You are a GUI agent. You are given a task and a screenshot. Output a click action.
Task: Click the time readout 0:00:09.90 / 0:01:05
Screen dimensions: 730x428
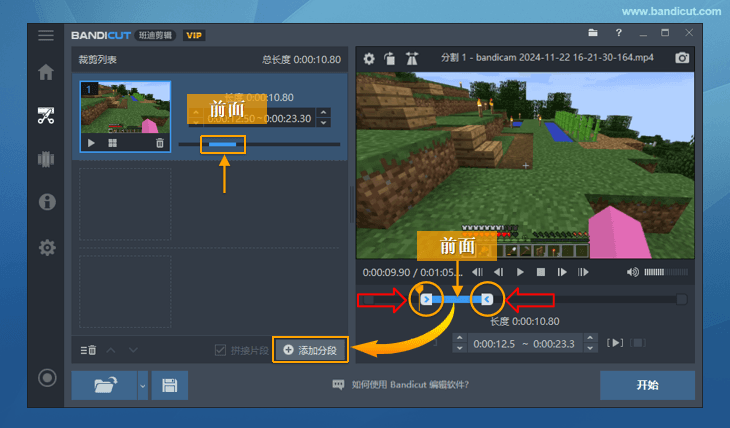(412, 272)
